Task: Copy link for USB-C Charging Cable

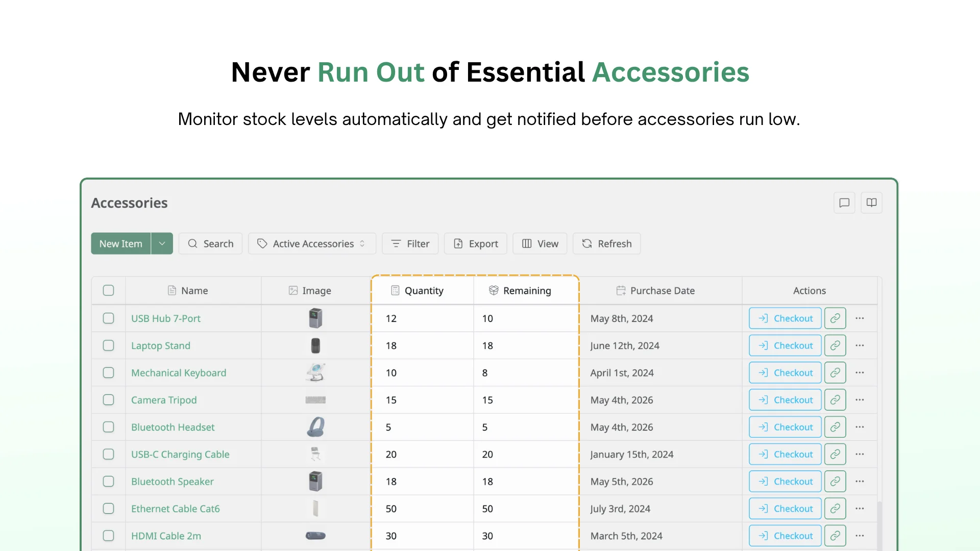Action: [835, 454]
